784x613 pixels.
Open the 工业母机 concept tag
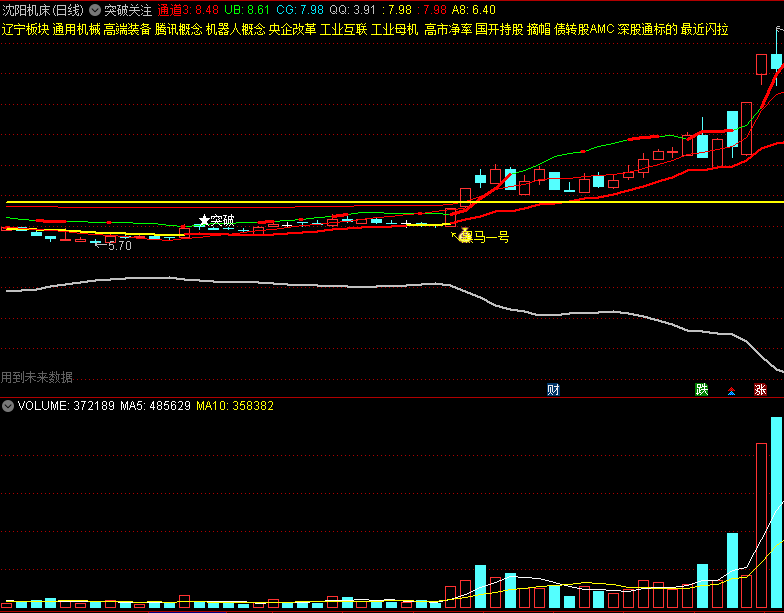394,30
